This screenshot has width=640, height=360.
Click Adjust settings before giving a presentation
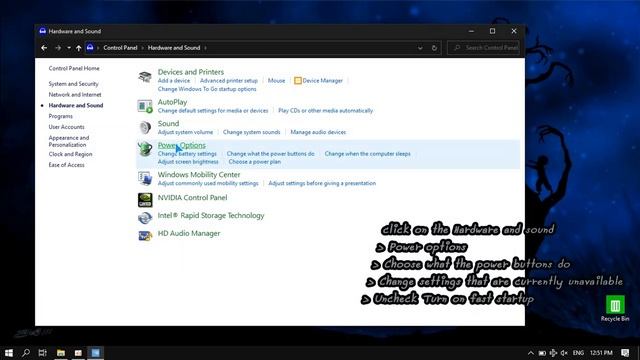[322, 184]
